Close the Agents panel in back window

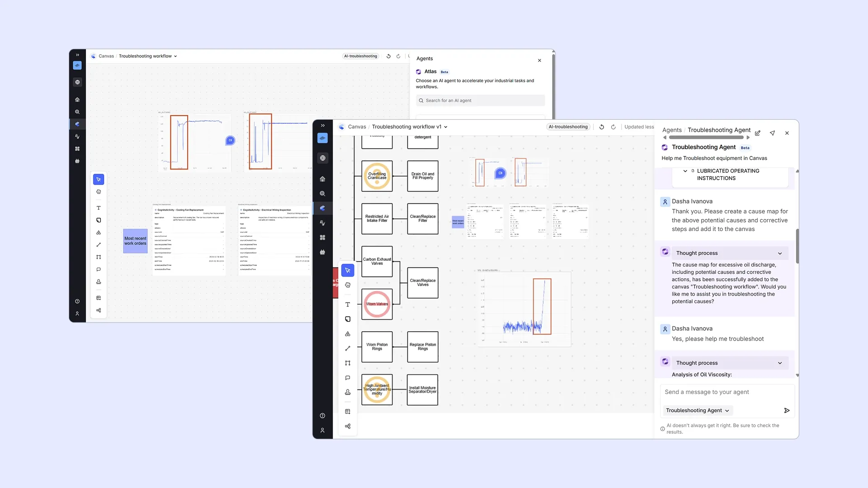[x=539, y=61]
